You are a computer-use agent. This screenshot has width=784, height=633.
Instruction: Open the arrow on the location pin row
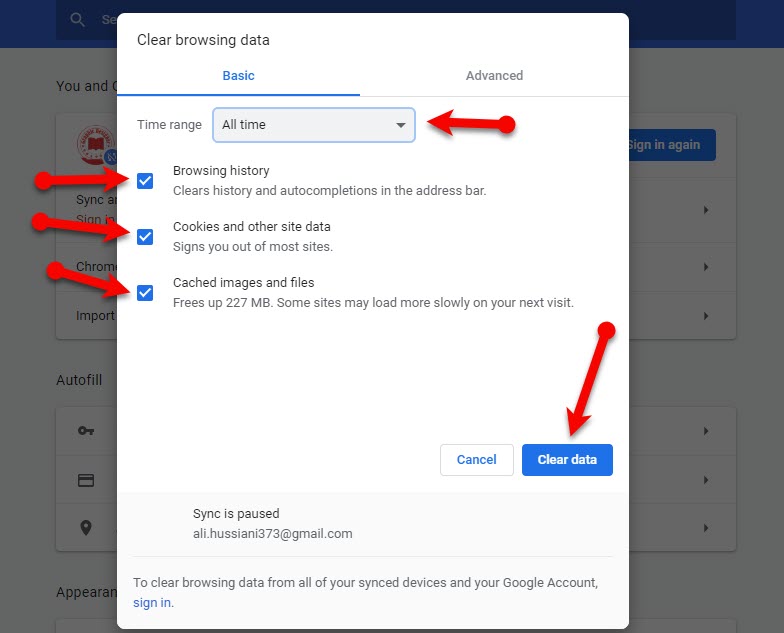point(706,528)
